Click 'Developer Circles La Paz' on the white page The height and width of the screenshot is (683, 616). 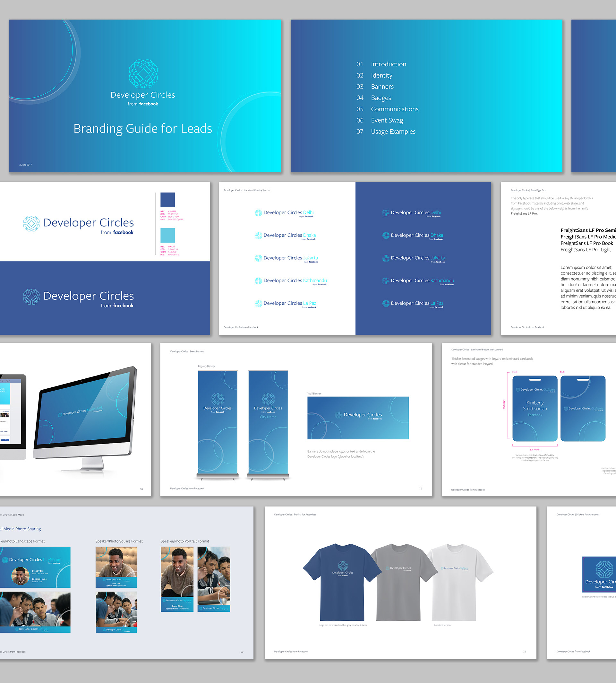285,304
